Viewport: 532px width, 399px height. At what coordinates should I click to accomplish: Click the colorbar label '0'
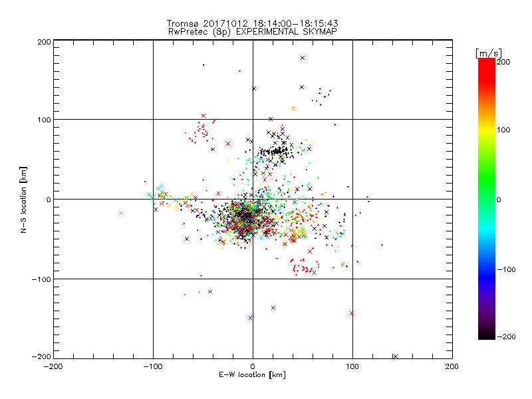point(499,200)
